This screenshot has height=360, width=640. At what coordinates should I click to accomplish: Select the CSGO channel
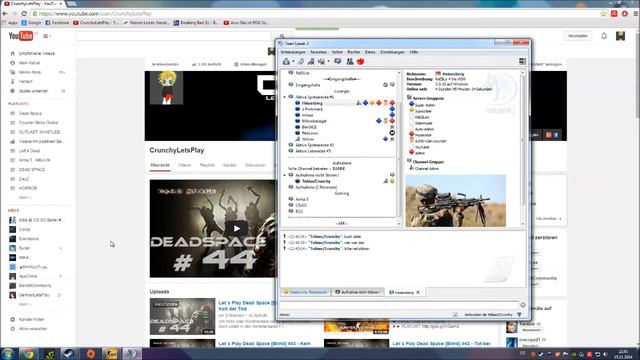click(x=301, y=205)
